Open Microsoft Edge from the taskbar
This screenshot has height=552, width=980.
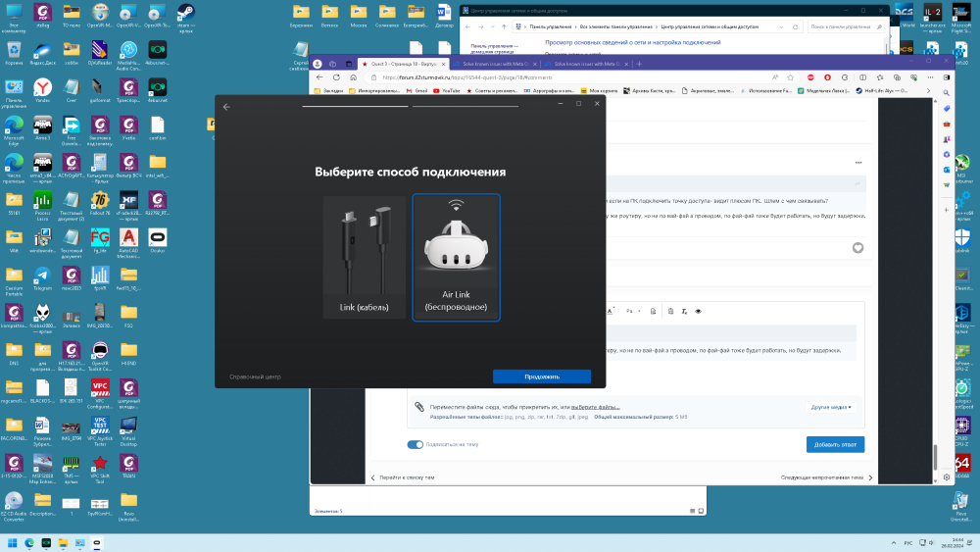29,543
